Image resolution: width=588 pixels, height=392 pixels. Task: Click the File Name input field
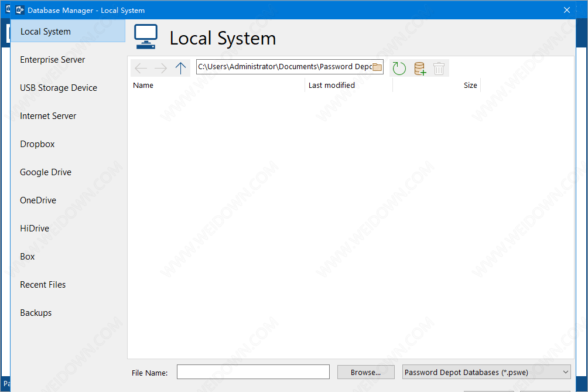(253, 372)
